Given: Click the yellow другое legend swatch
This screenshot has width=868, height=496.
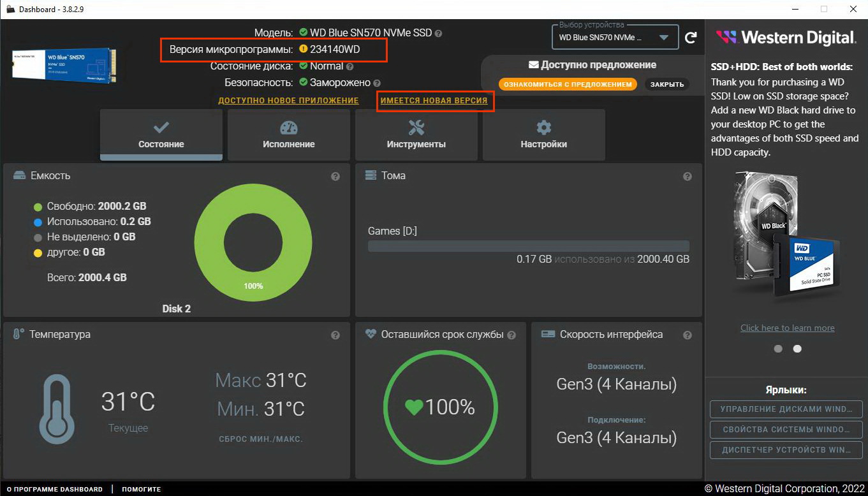Looking at the screenshot, I should click(38, 252).
